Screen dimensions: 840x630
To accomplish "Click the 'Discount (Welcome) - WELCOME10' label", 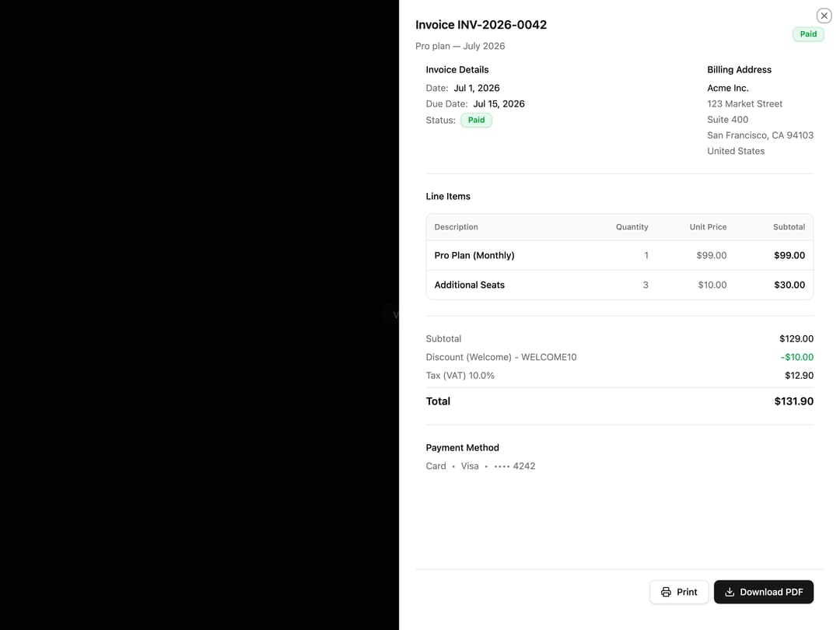I will coord(501,357).
